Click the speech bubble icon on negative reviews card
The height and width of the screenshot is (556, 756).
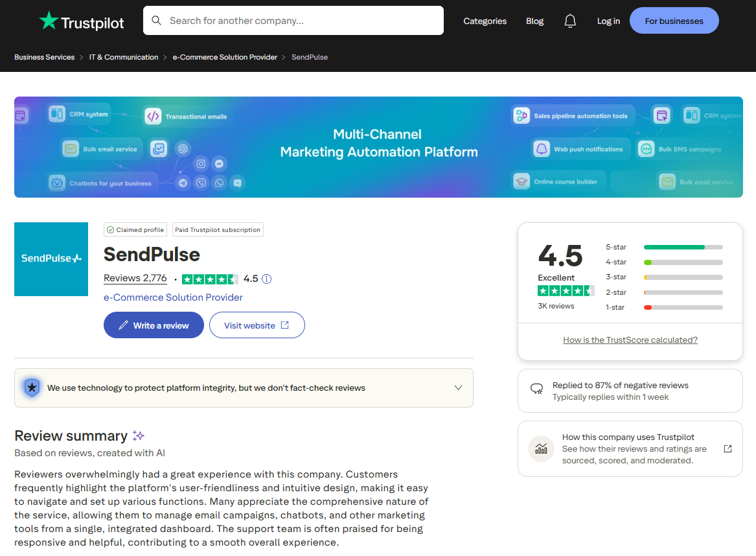click(x=537, y=386)
